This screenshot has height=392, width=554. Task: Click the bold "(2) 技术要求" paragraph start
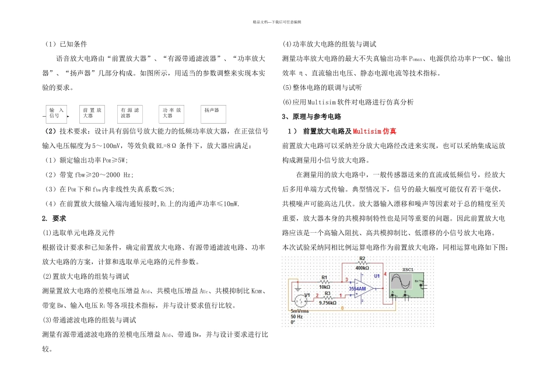68,131
